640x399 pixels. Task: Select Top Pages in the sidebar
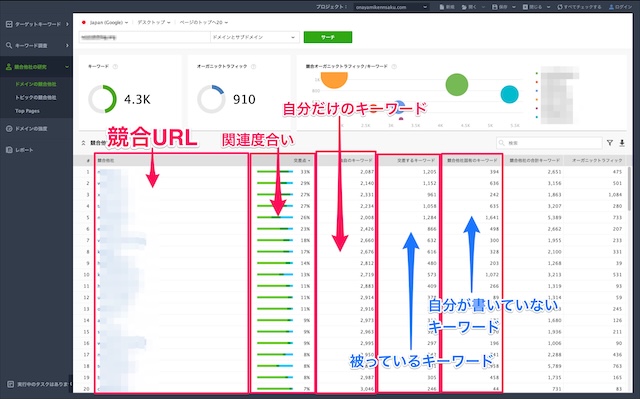coord(27,111)
